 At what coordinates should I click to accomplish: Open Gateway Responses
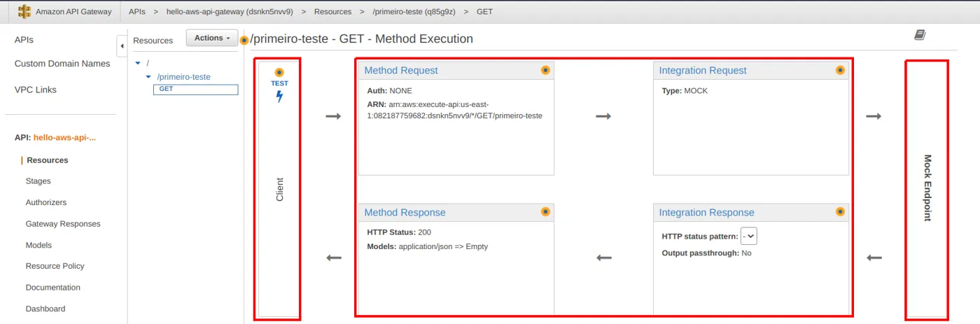tap(63, 224)
